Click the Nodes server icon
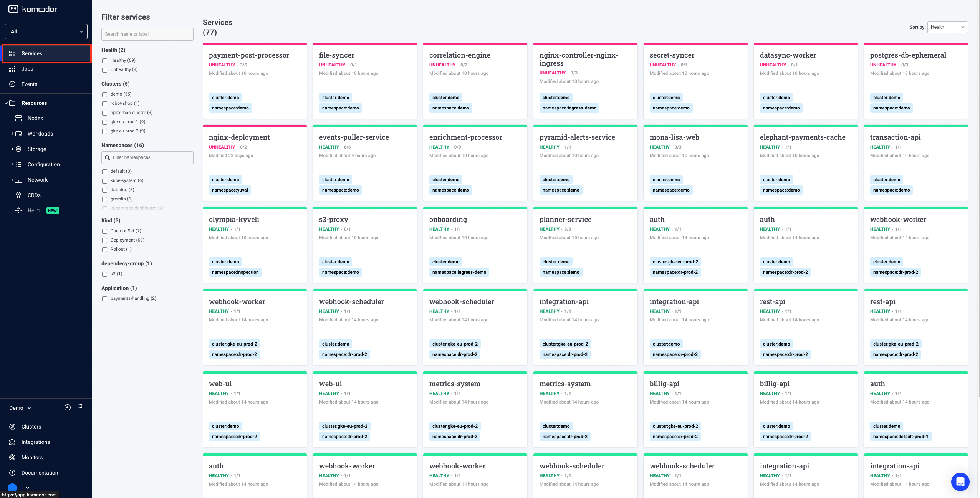Image resolution: width=980 pixels, height=498 pixels. point(18,118)
